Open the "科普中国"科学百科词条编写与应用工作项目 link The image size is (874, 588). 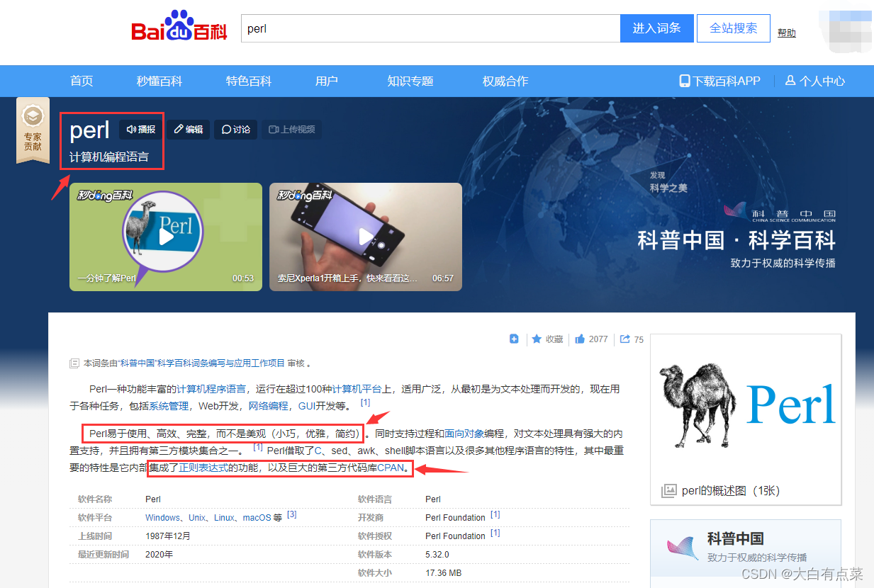[201, 363]
